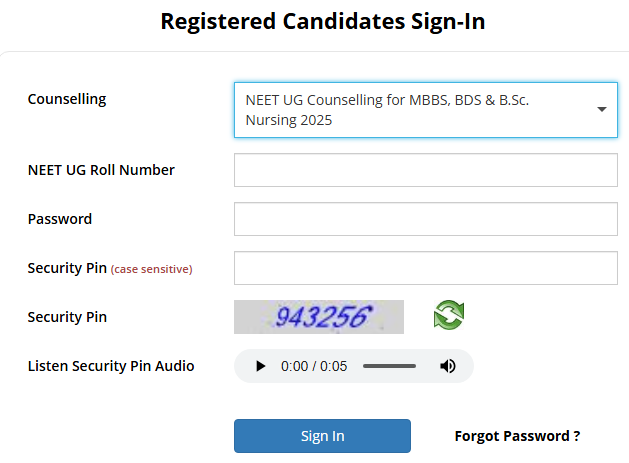Screen dimensions: 629x463
Task: Click the Security Pin label beside captcha
Action: tap(67, 317)
